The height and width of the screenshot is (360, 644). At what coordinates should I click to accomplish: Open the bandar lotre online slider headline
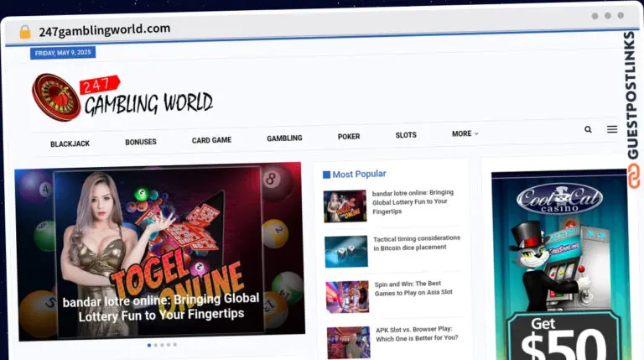pyautogui.click(x=161, y=307)
